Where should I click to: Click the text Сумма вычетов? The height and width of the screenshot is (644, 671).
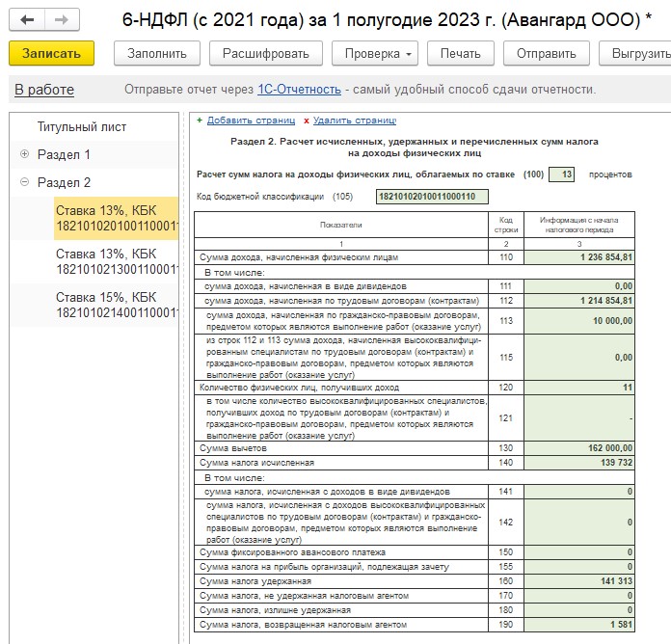(x=232, y=448)
